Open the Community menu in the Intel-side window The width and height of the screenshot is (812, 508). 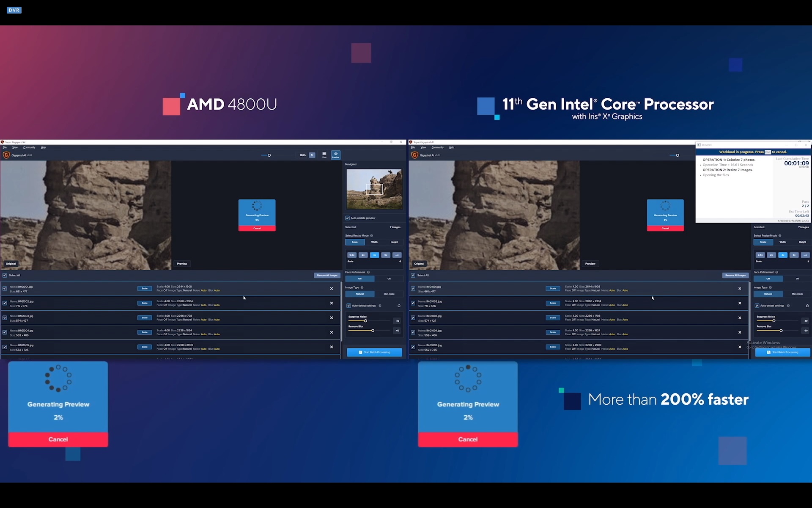[x=438, y=147]
